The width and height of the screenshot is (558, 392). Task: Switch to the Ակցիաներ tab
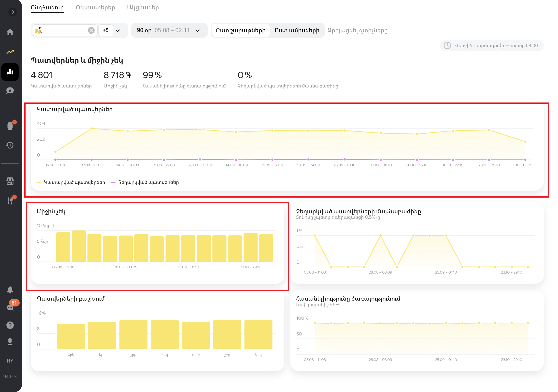[143, 7]
